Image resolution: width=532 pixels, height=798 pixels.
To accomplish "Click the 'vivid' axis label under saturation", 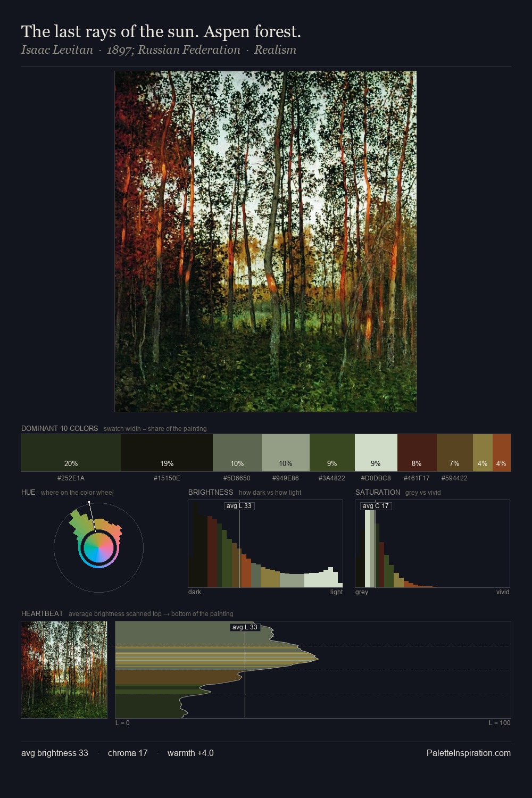I will click(503, 592).
